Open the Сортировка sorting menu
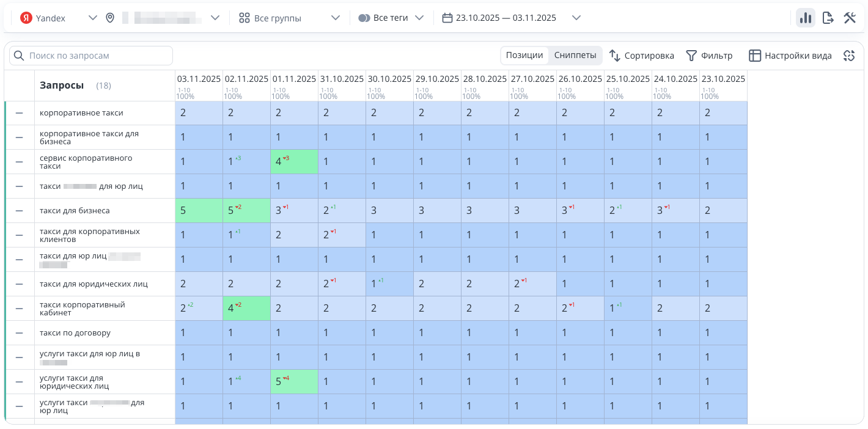The image size is (868, 429). click(642, 56)
